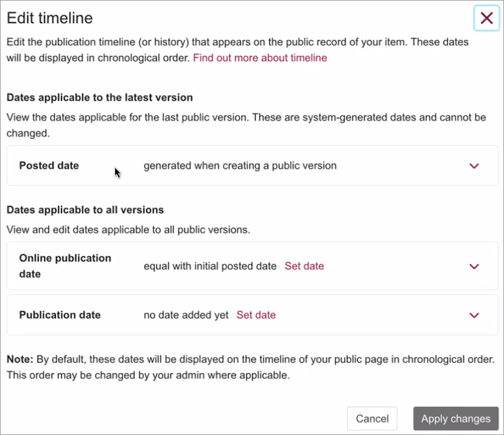
Task: Open the 'Find out more about timeline' link
Action: 260,58
